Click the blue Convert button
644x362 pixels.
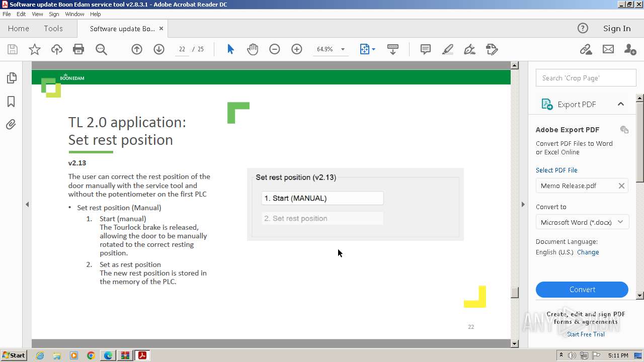[x=582, y=290]
